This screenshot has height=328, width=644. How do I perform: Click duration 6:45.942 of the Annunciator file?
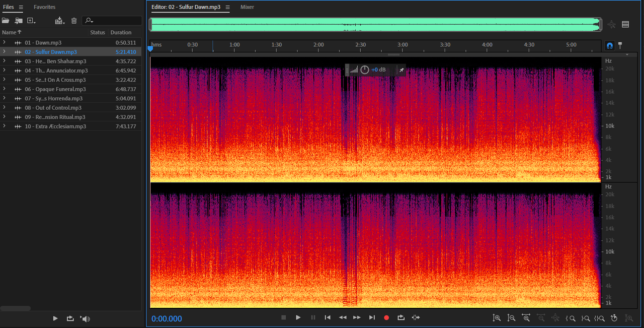pos(126,71)
